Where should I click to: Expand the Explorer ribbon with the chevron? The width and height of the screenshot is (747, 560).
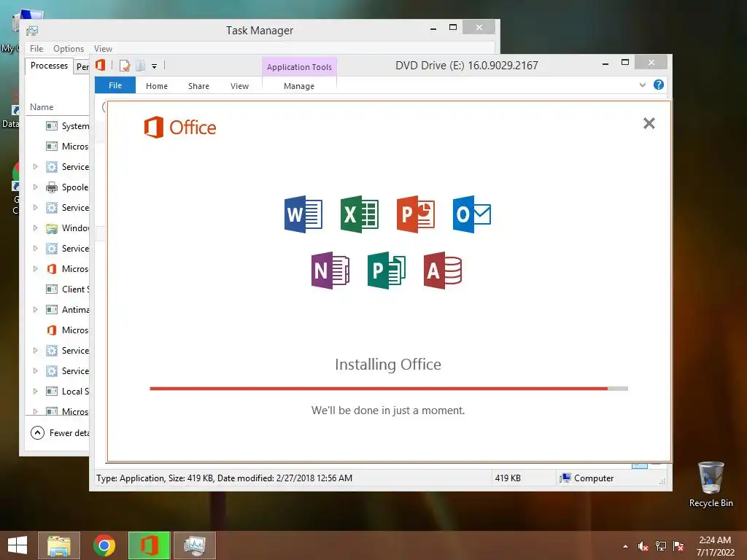click(x=643, y=85)
